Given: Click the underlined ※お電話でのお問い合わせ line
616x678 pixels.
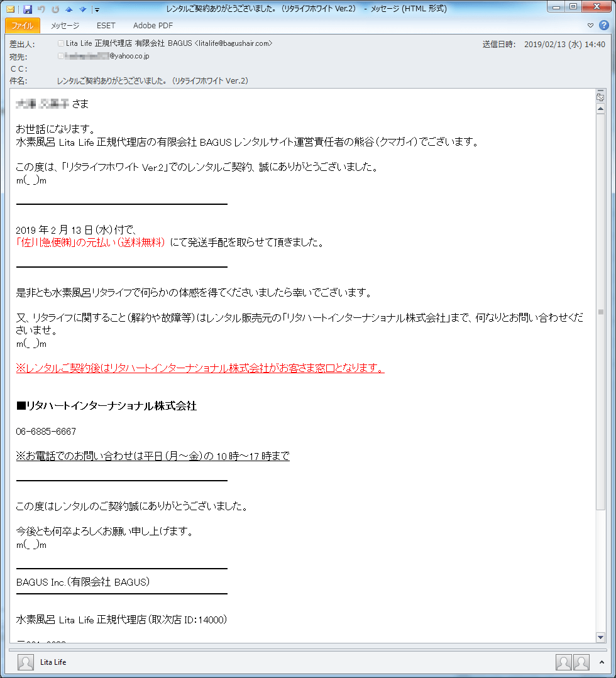Looking at the screenshot, I should pyautogui.click(x=153, y=456).
